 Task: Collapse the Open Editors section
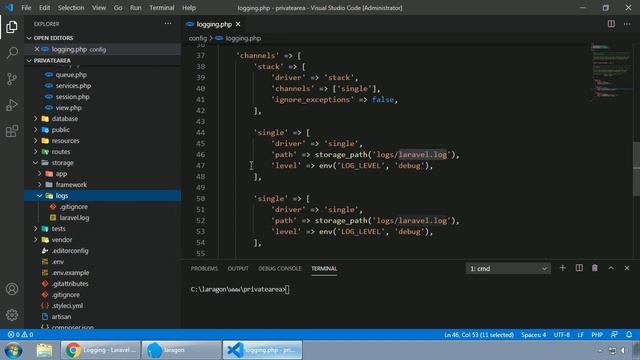click(29, 38)
